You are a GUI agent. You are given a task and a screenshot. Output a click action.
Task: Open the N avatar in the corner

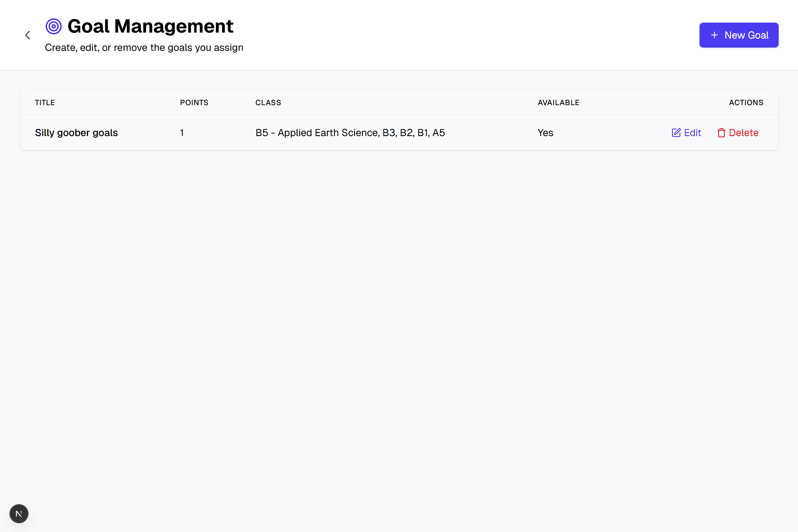[x=19, y=513]
